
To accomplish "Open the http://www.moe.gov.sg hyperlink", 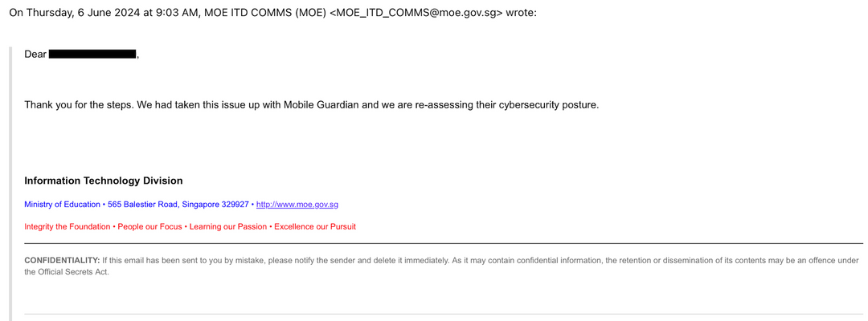I will (x=297, y=205).
